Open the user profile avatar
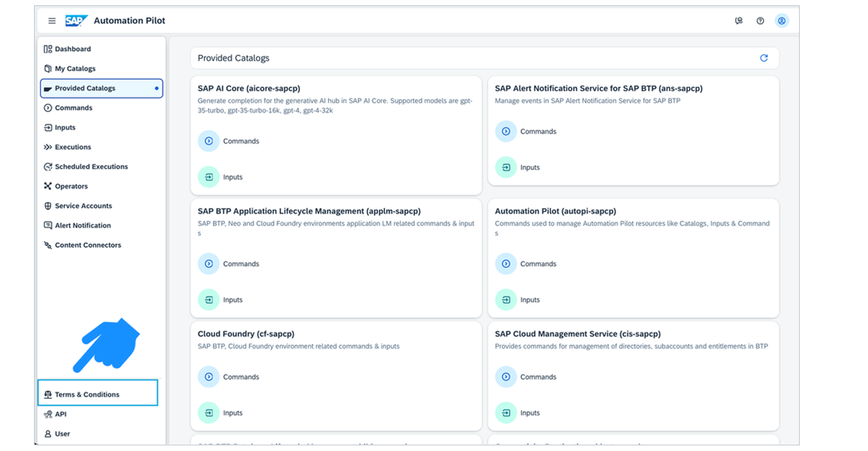The width and height of the screenshot is (868, 451). click(x=782, y=21)
